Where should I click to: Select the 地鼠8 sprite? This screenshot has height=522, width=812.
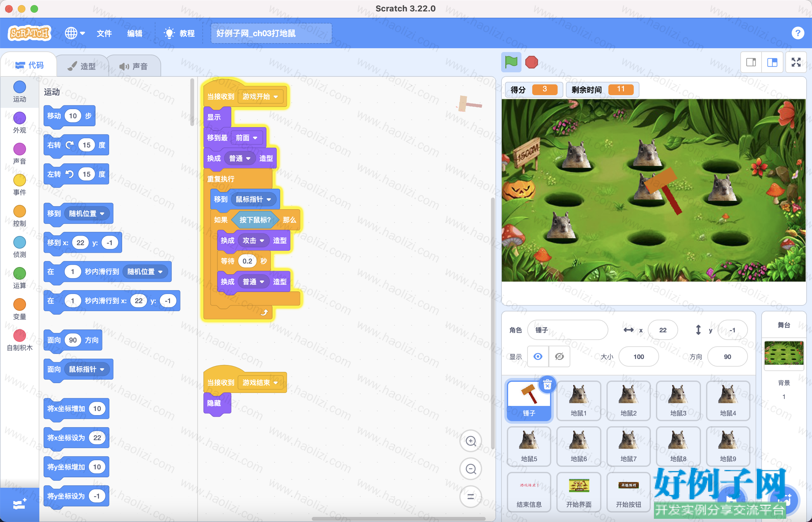click(678, 447)
